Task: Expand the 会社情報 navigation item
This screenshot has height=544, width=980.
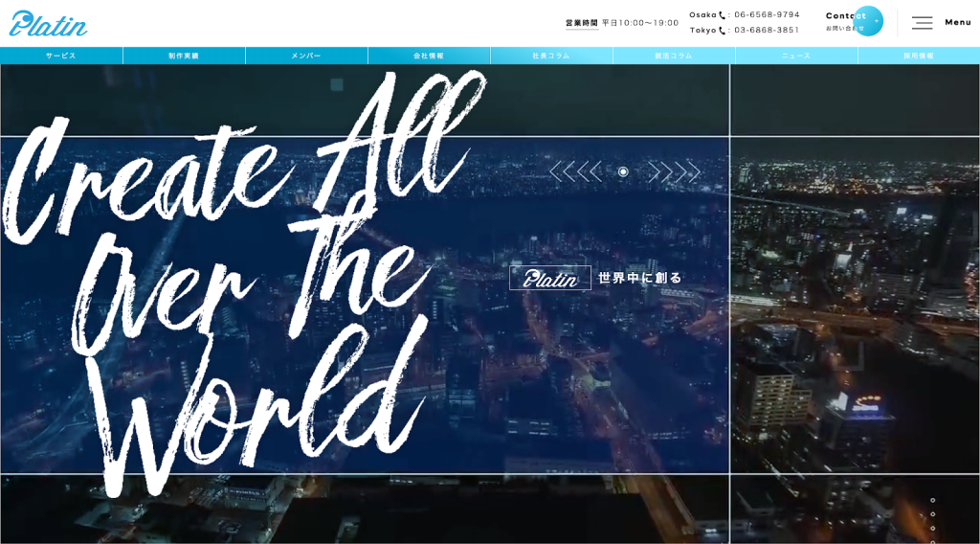Action: [429, 56]
